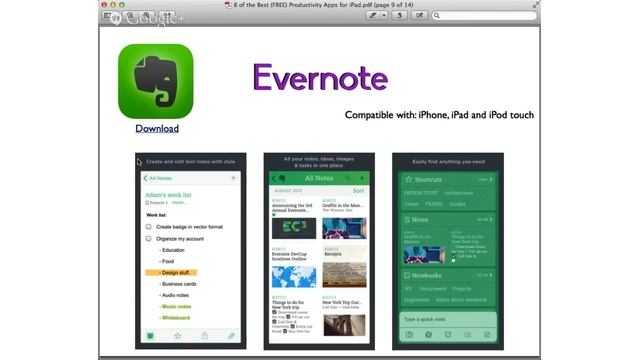Open the Share button in toolbar
640x360 pixels.
[x=167, y=16]
